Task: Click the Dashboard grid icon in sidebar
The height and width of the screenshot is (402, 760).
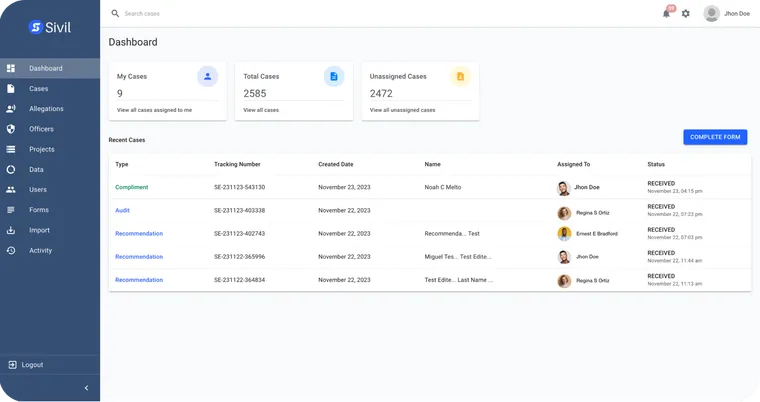Action: click(x=11, y=68)
